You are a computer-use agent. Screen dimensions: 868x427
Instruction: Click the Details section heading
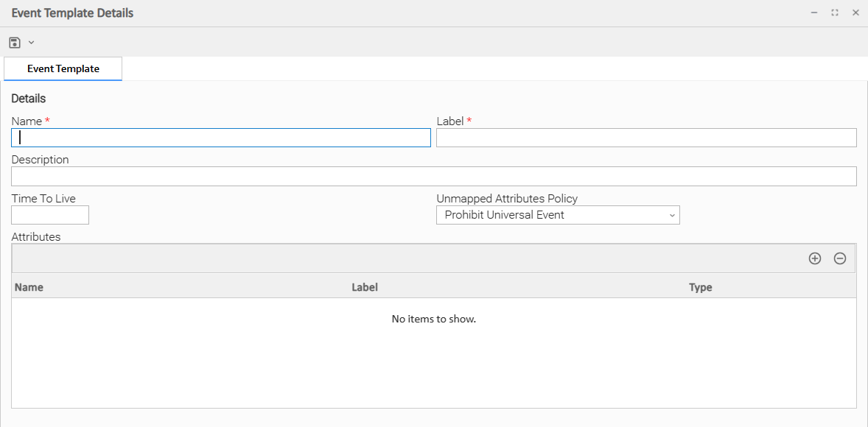[x=29, y=99]
